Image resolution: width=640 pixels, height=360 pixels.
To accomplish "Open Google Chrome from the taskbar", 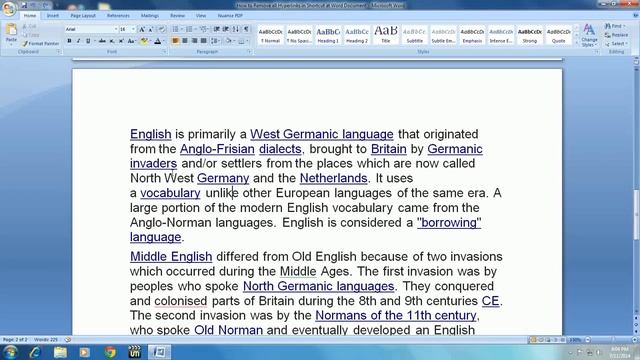I will coord(110,352).
